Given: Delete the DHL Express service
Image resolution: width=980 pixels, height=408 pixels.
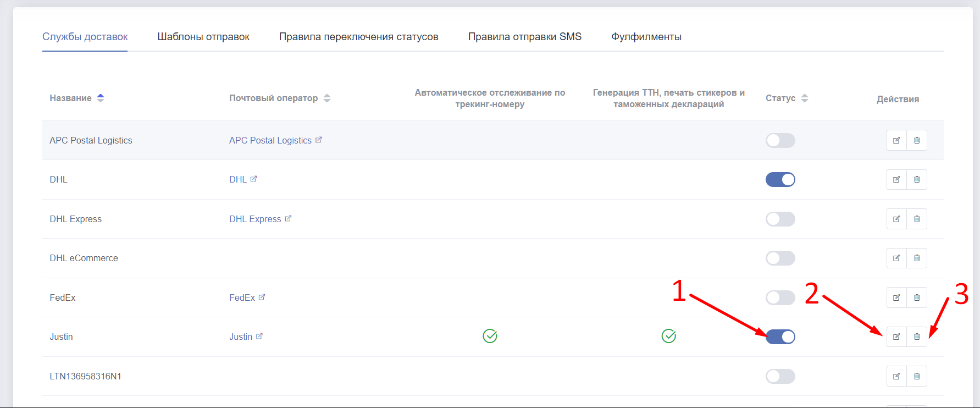Looking at the screenshot, I should point(917,219).
